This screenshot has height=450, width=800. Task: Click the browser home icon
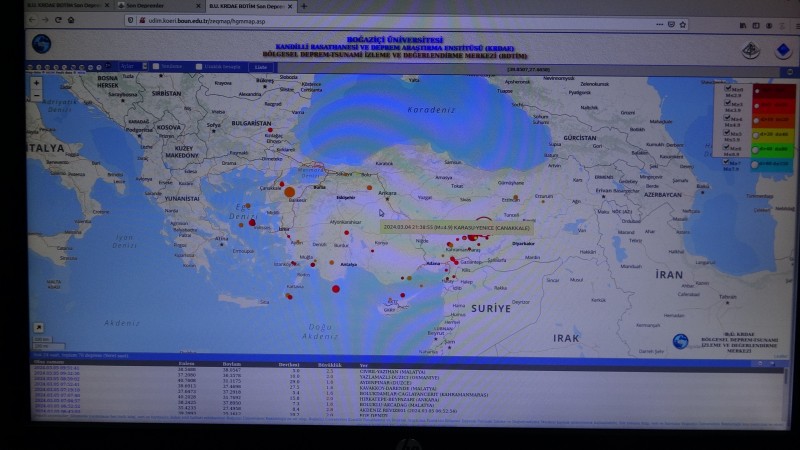pos(72,20)
